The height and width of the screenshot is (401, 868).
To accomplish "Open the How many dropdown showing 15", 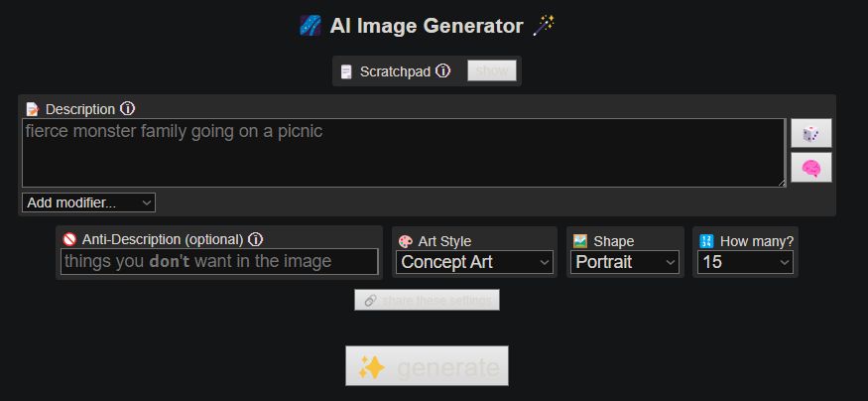I will 746,262.
